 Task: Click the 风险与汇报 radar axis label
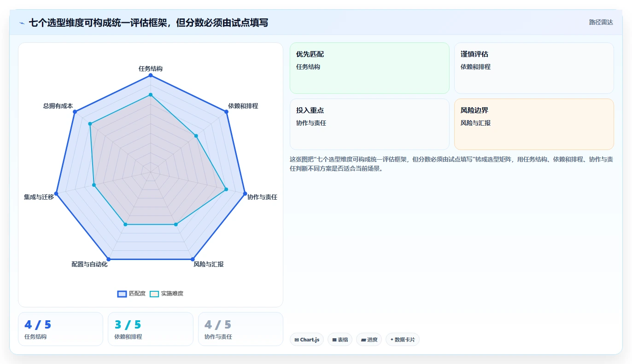(x=209, y=264)
